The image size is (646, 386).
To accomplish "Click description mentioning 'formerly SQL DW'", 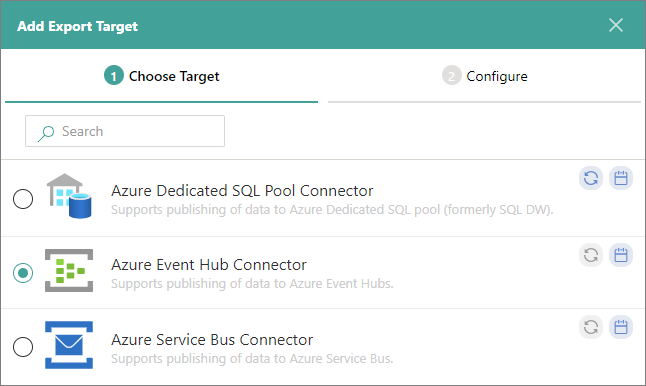I will [332, 210].
